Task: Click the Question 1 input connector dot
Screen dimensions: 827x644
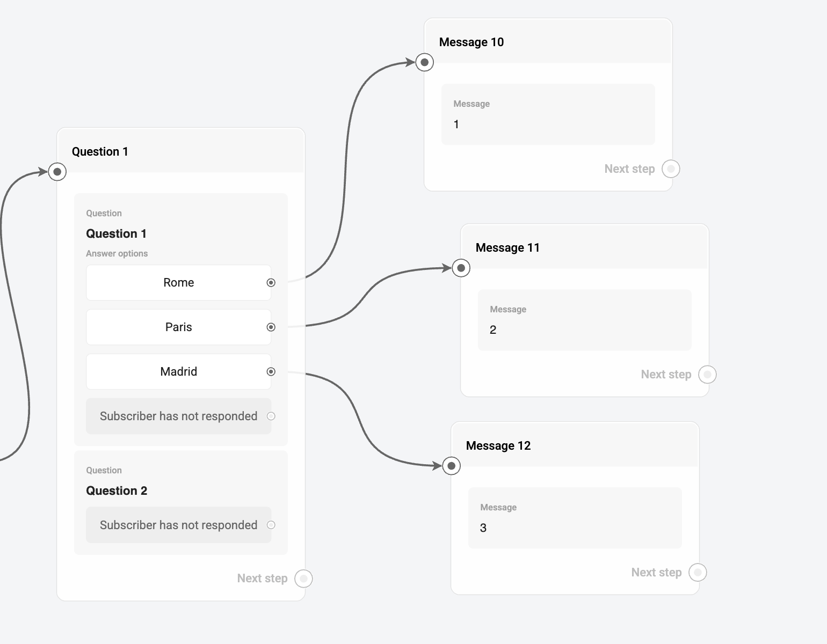Action: click(57, 172)
